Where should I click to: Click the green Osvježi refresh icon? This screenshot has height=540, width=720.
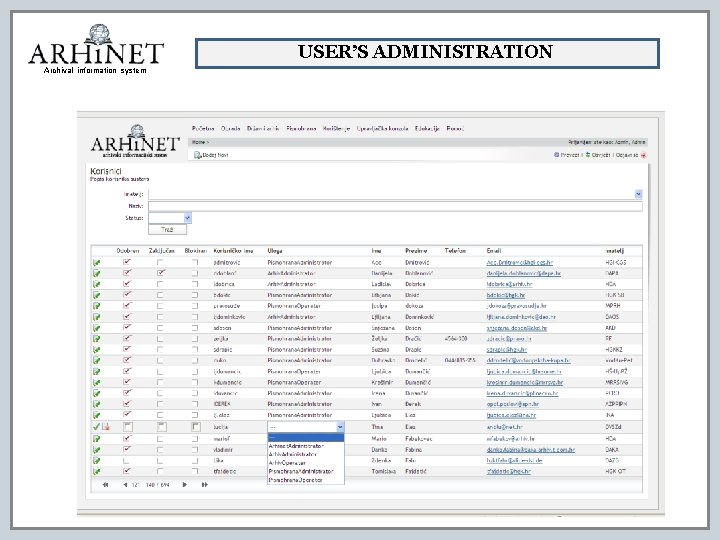coord(588,155)
